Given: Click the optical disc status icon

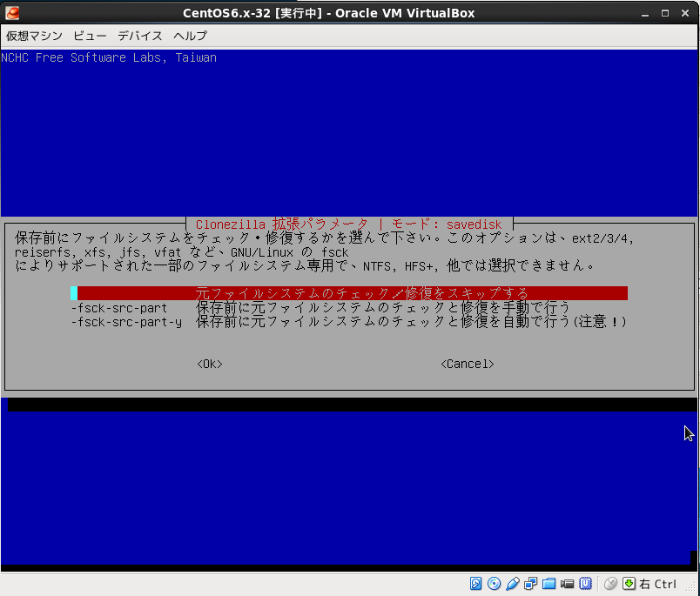Looking at the screenshot, I should pos(495,584).
